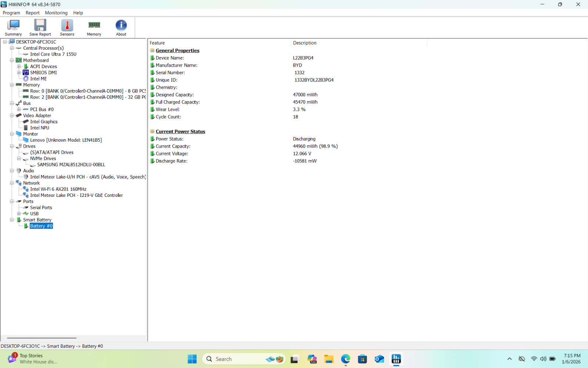Expand the USB node

[19, 213]
